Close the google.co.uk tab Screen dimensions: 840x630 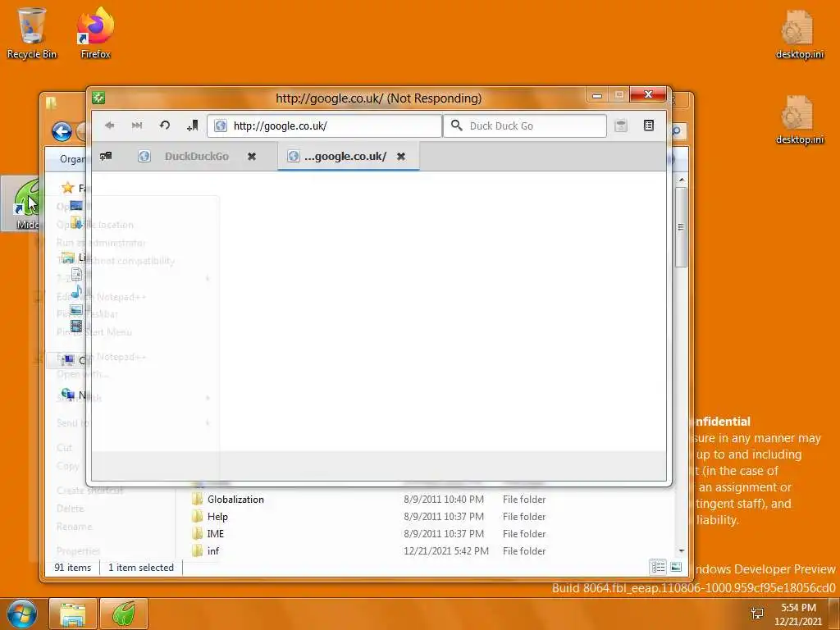[x=400, y=157]
